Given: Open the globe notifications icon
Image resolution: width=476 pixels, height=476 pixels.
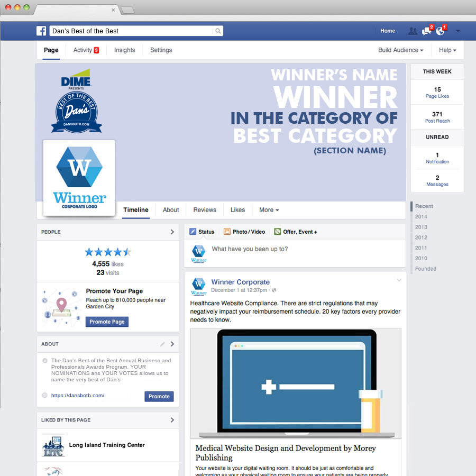Looking at the screenshot, I should 440,31.
